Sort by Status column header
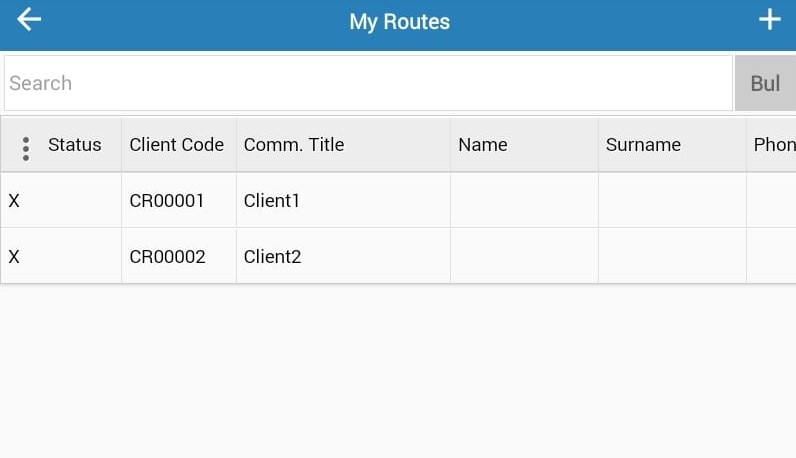 [x=75, y=145]
